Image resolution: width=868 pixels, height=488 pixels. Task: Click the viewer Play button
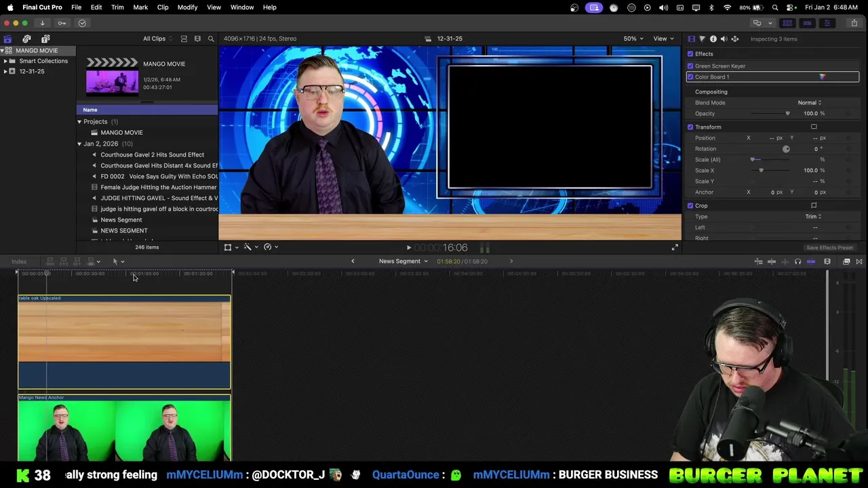click(409, 248)
